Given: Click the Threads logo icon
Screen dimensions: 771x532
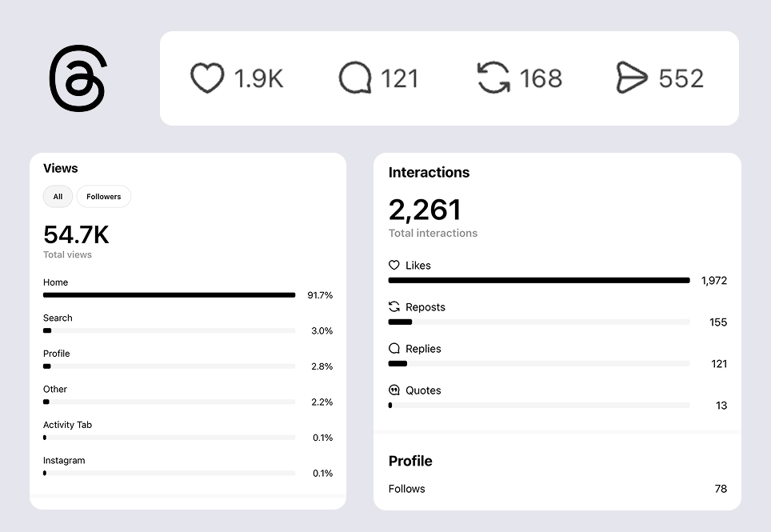Looking at the screenshot, I should [78, 78].
